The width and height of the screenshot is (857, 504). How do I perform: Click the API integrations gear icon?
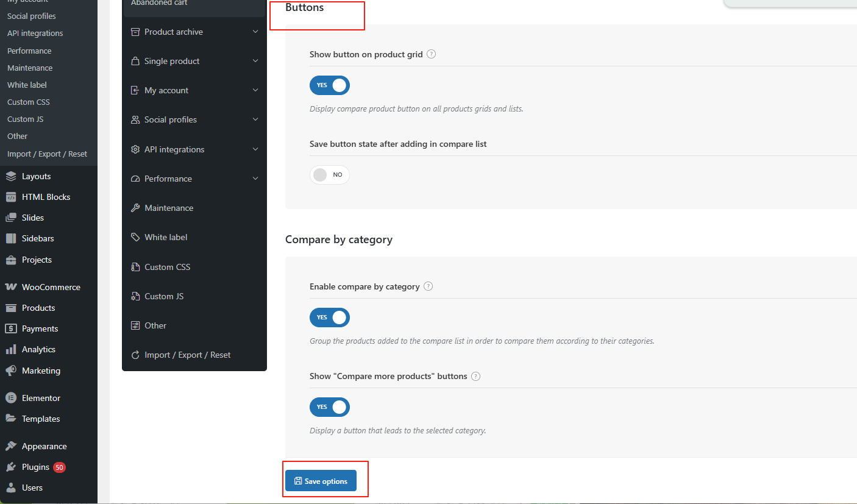[x=135, y=149]
